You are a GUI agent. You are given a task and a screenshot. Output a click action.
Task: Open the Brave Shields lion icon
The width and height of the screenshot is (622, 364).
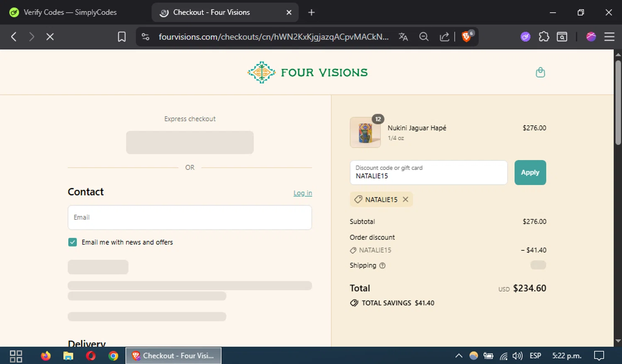click(x=467, y=36)
